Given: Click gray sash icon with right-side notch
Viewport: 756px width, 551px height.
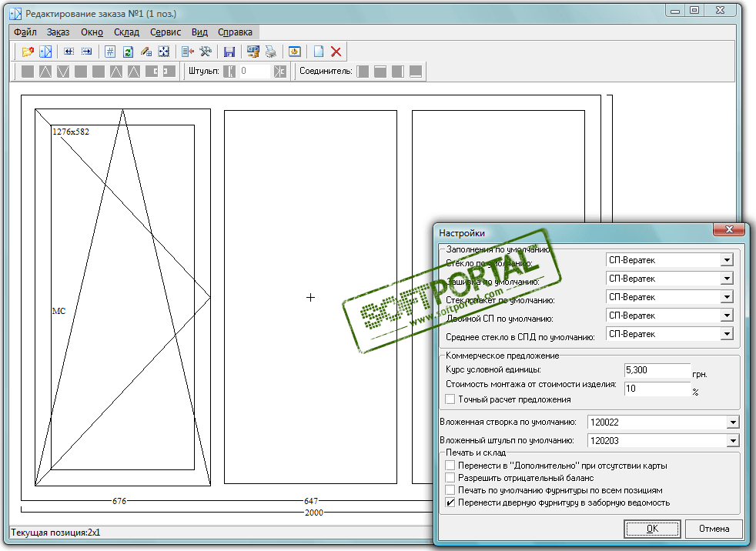Looking at the screenshot, I should click(152, 72).
